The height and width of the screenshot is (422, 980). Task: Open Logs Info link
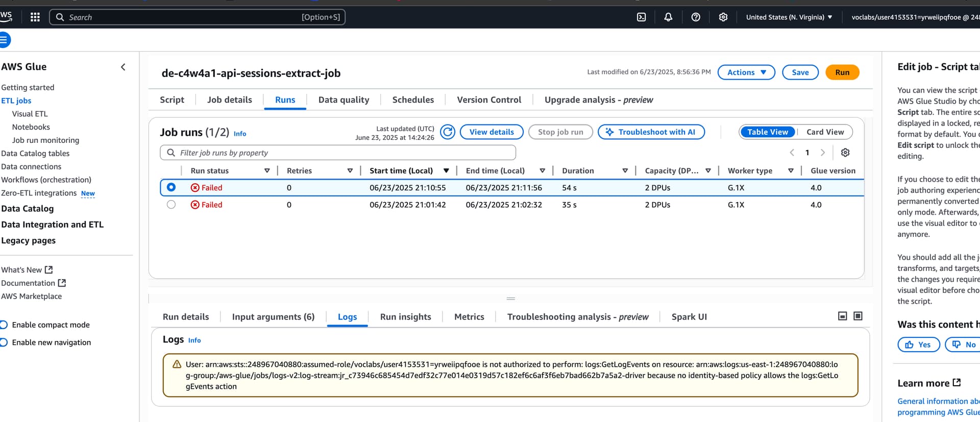194,340
